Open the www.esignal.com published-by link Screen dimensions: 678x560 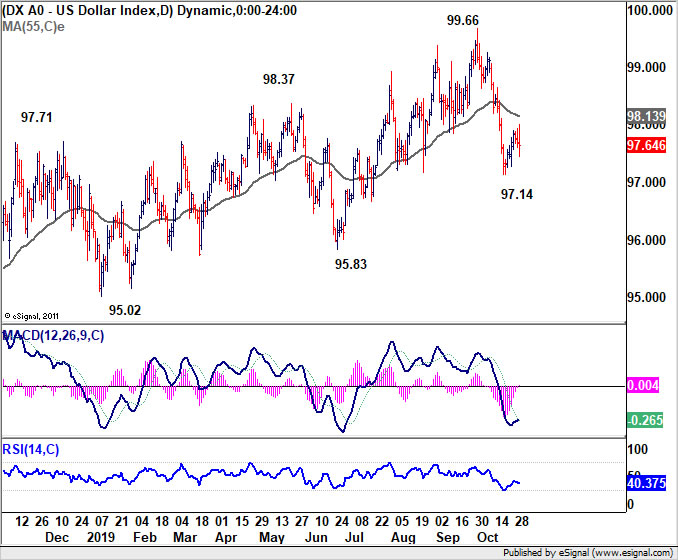[633, 553]
